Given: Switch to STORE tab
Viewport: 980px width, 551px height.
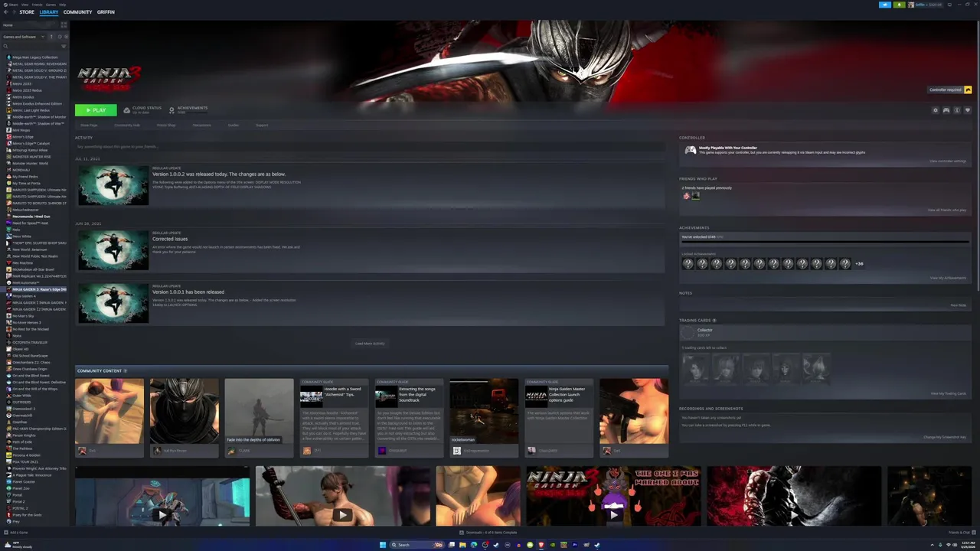Looking at the screenshot, I should 27,12.
